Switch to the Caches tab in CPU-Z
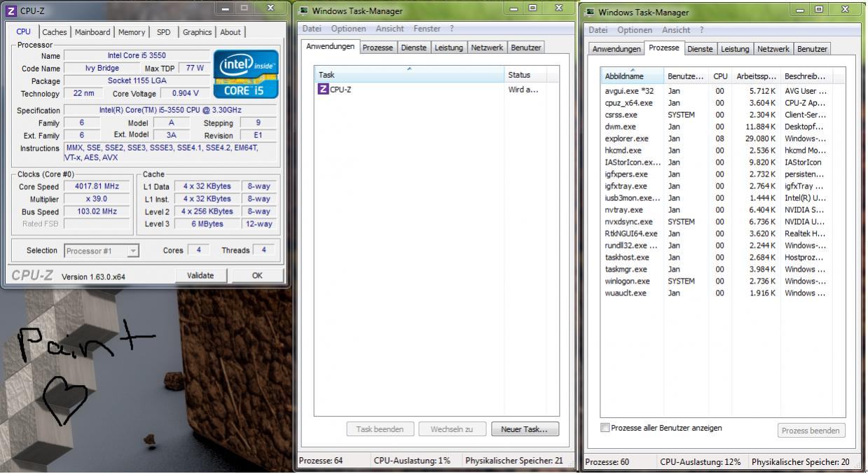Screen dimensions: 868x474 55,32
